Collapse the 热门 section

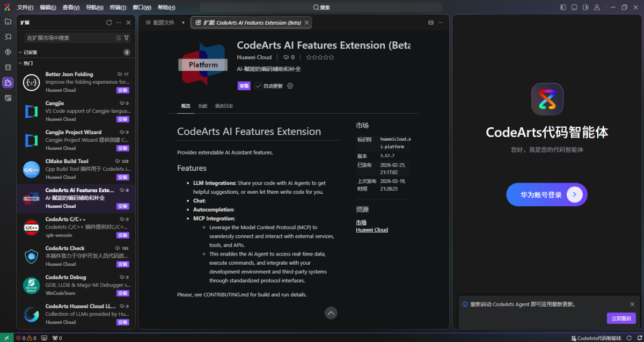point(20,63)
